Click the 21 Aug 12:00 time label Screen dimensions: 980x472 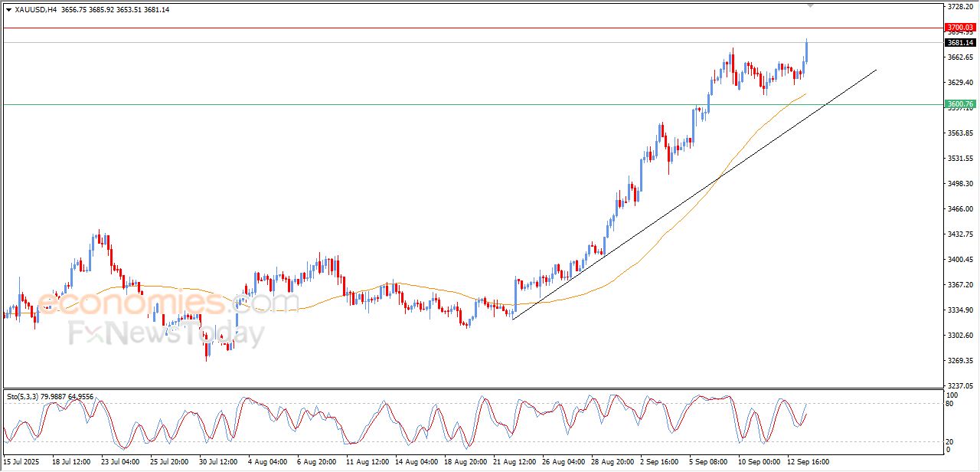point(513,462)
